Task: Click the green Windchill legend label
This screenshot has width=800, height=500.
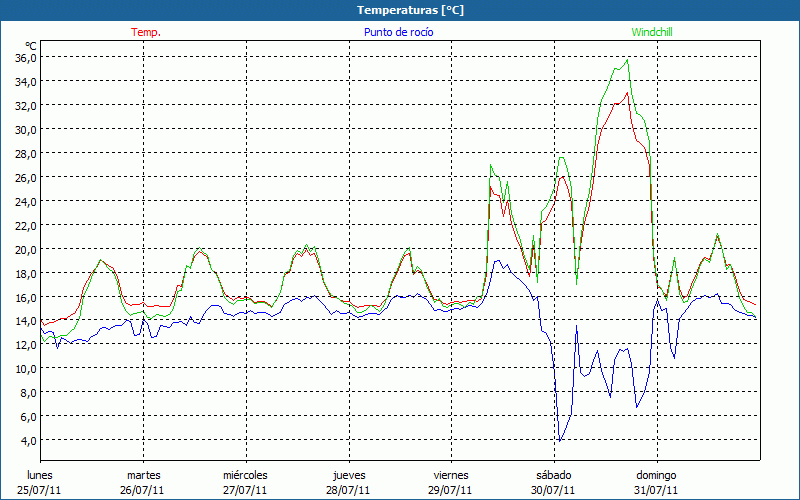Action: pyautogui.click(x=651, y=32)
